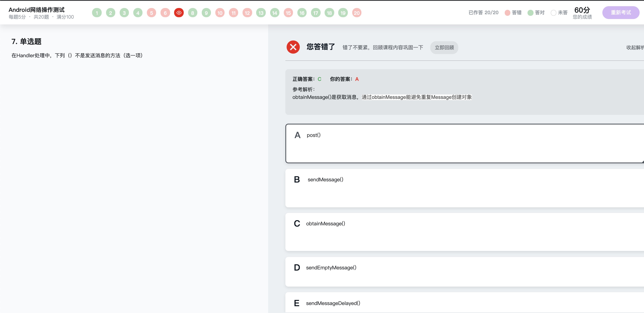
Task: Click the red wrong-answer X icon
Action: (x=293, y=47)
